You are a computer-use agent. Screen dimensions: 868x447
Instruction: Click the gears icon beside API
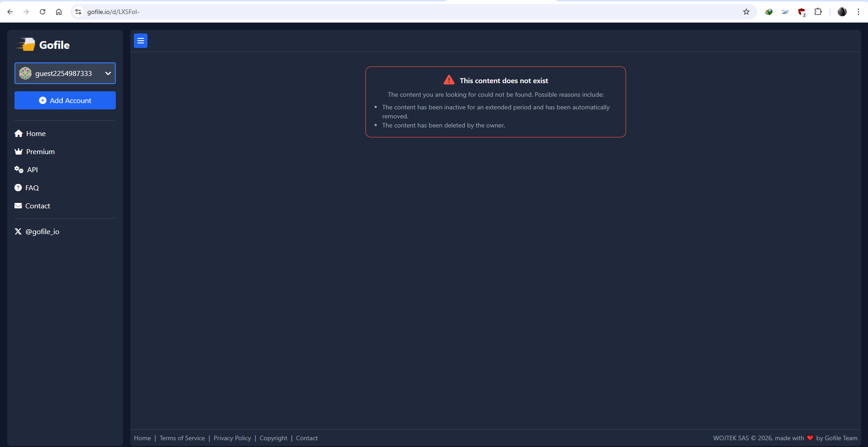pyautogui.click(x=19, y=169)
